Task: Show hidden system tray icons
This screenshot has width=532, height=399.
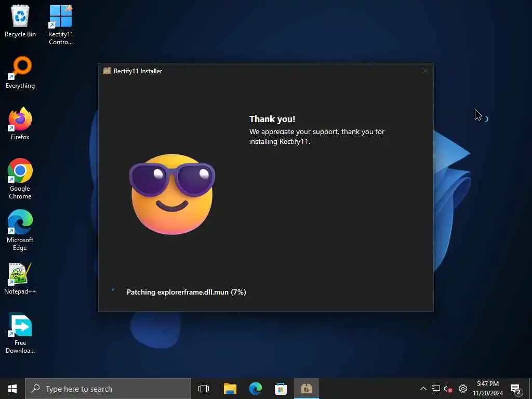Action: click(x=423, y=389)
